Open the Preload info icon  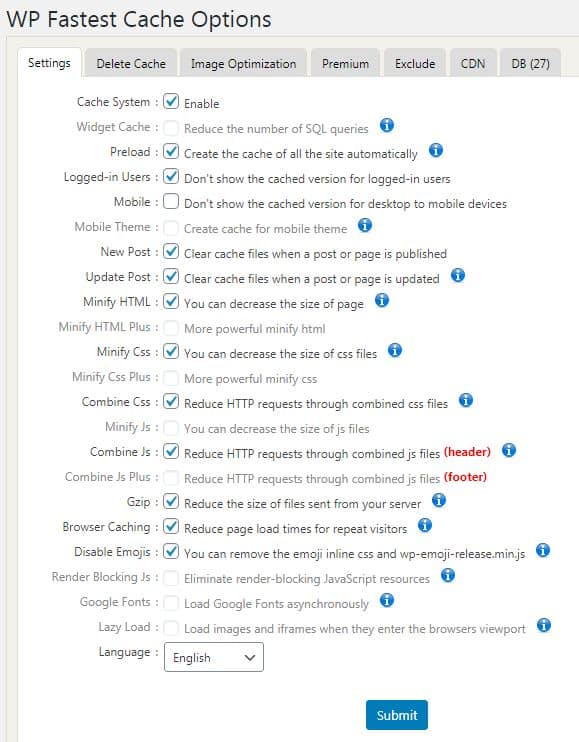(436, 150)
